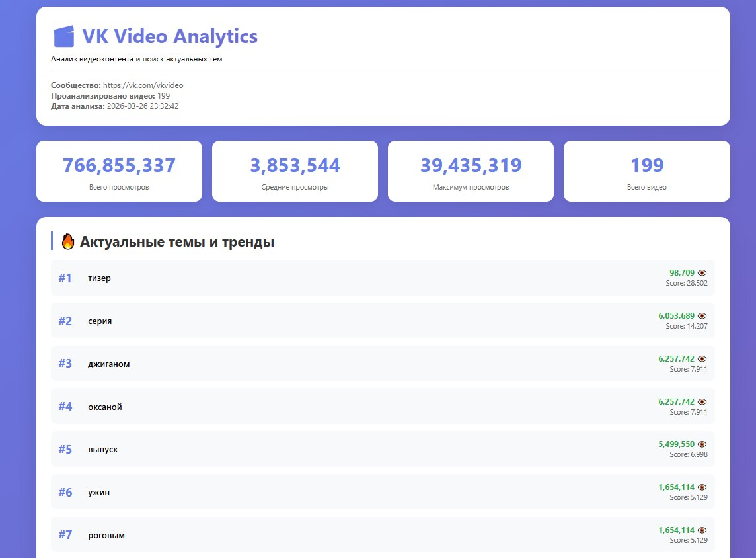Screen dimensions: 756x558
Task: Click the eye icon in the серия row
Action: click(702, 316)
